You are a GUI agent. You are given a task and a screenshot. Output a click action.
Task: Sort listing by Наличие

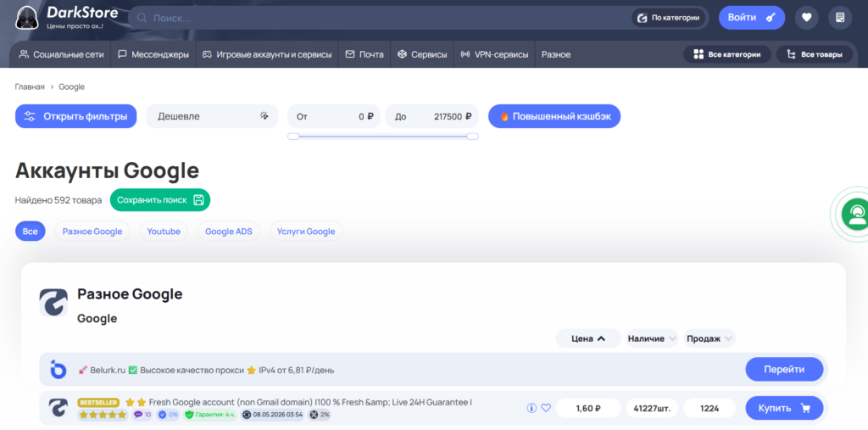pos(652,338)
